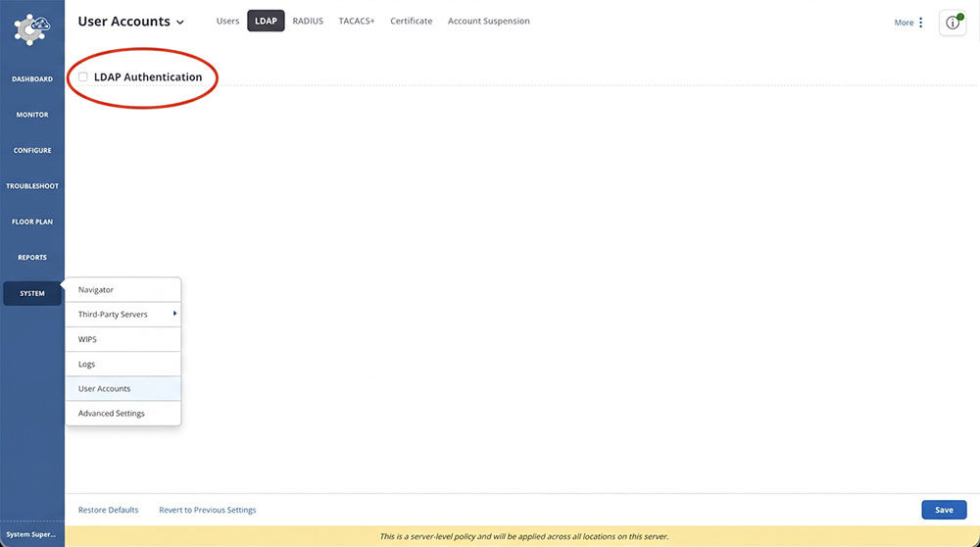The width and height of the screenshot is (980, 547).
Task: Click the cloud hexagon logo icon
Action: point(32,28)
